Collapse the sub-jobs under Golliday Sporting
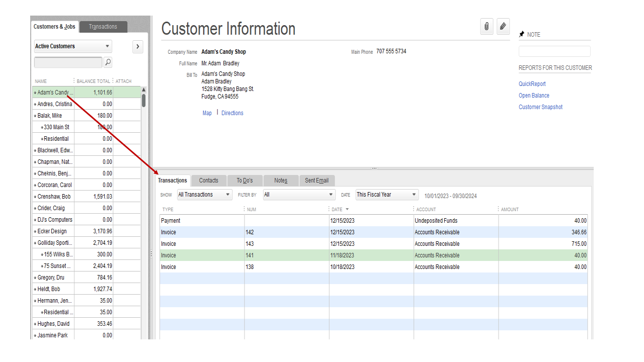 point(34,242)
